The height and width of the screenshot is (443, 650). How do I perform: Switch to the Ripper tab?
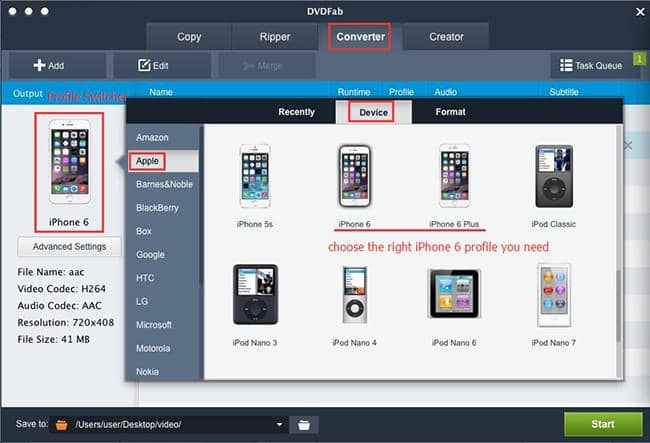[275, 37]
